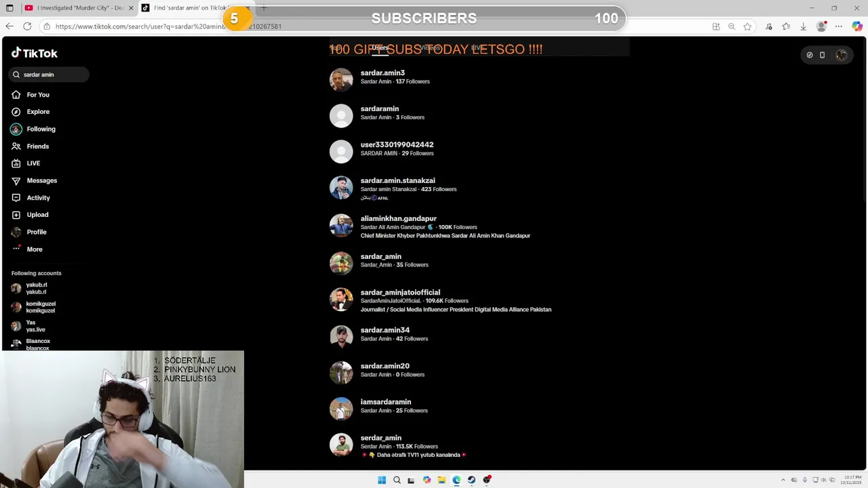868x488 pixels.
Task: Open the Explore page
Action: pyautogui.click(x=31, y=112)
